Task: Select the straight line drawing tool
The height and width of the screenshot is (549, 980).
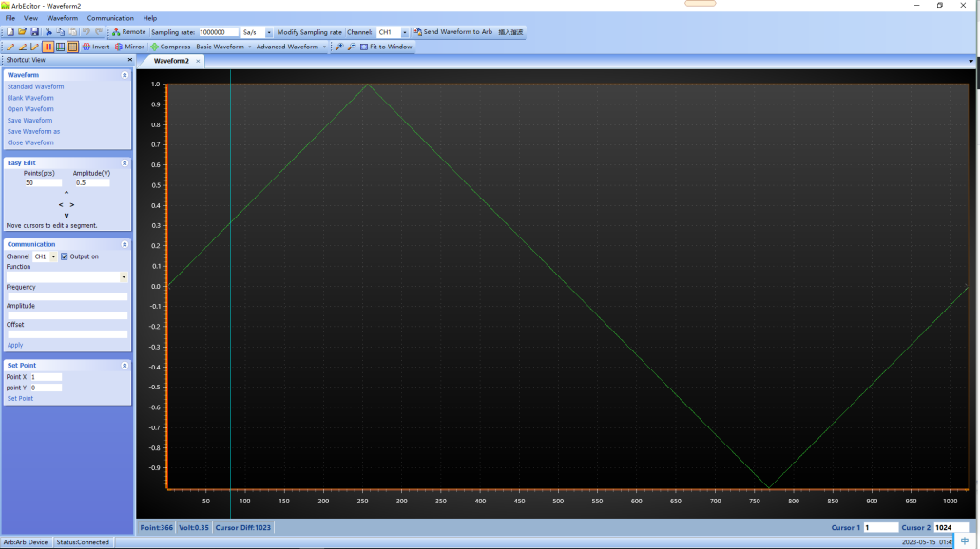Action: point(23,46)
